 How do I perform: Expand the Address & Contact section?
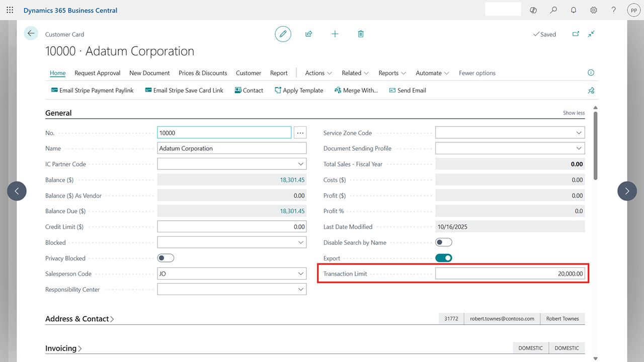tap(79, 319)
